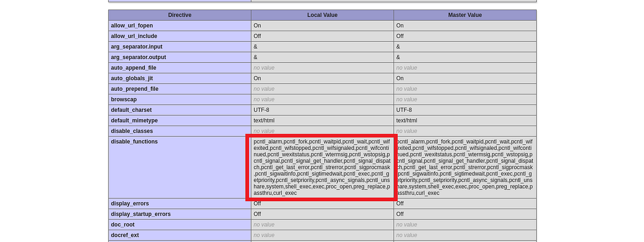Click default_mimetype master value text/html
Image resolution: width=644 pixels, height=242 pixels.
coord(407,120)
